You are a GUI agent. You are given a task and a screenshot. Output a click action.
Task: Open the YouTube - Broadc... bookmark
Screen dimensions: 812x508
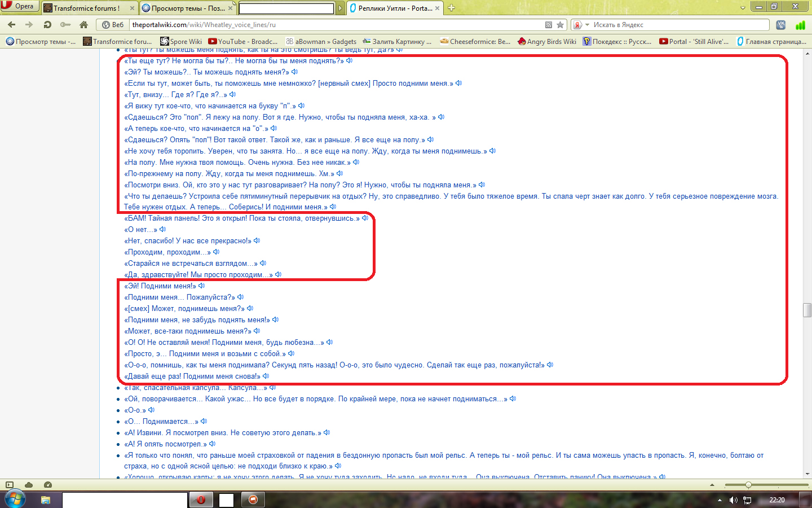(243, 41)
